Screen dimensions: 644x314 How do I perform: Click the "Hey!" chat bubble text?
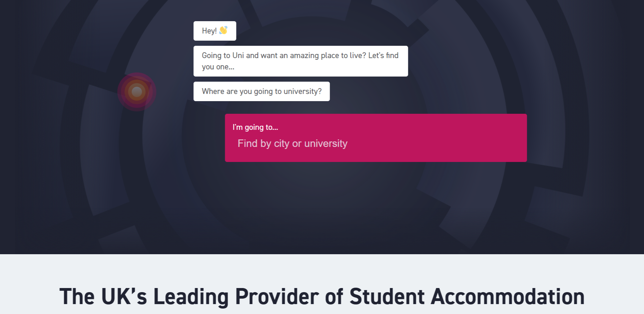(x=209, y=31)
